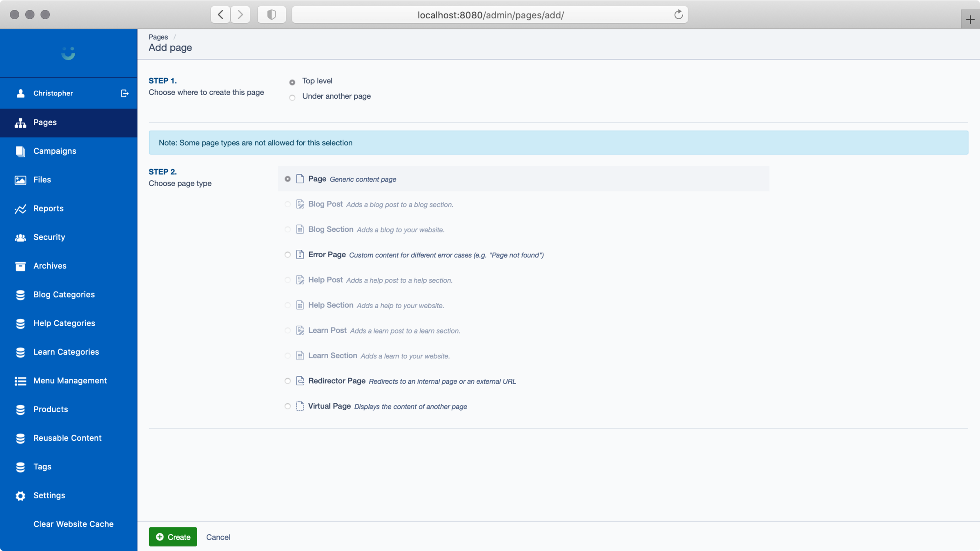
Task: Select Redirector Page type option
Action: (x=287, y=381)
